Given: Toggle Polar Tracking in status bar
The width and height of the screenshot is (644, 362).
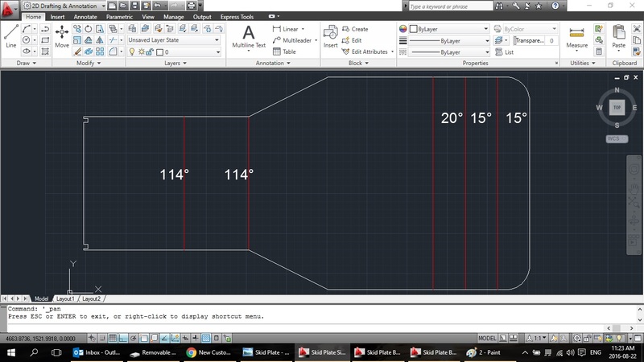Looking at the screenshot, I should coord(134,338).
